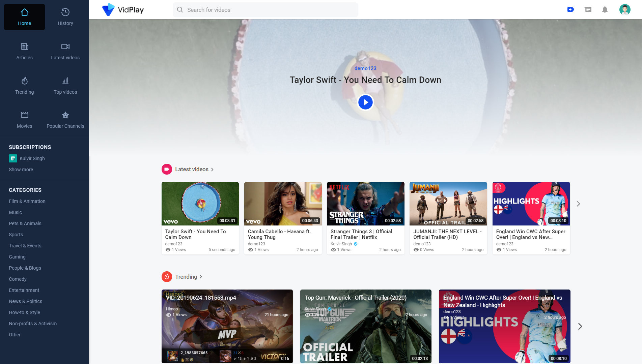
Task: Advance the Trending carousel right arrow
Action: 580,326
